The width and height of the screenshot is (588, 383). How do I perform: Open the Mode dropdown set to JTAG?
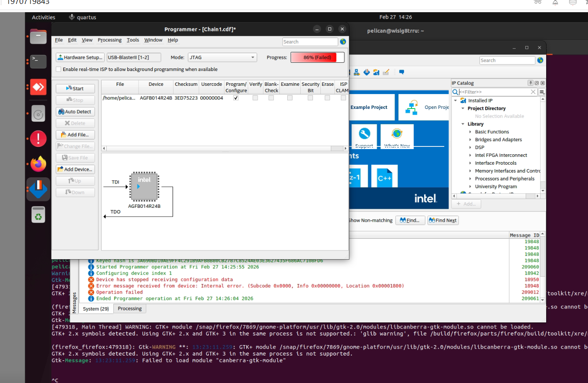coord(222,58)
